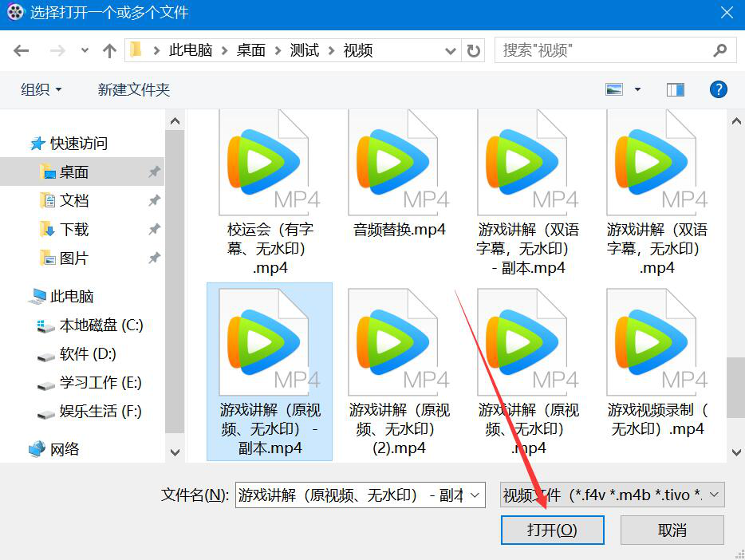Open 娱乐生活 (F:) drive
This screenshot has width=745, height=560.
89,412
